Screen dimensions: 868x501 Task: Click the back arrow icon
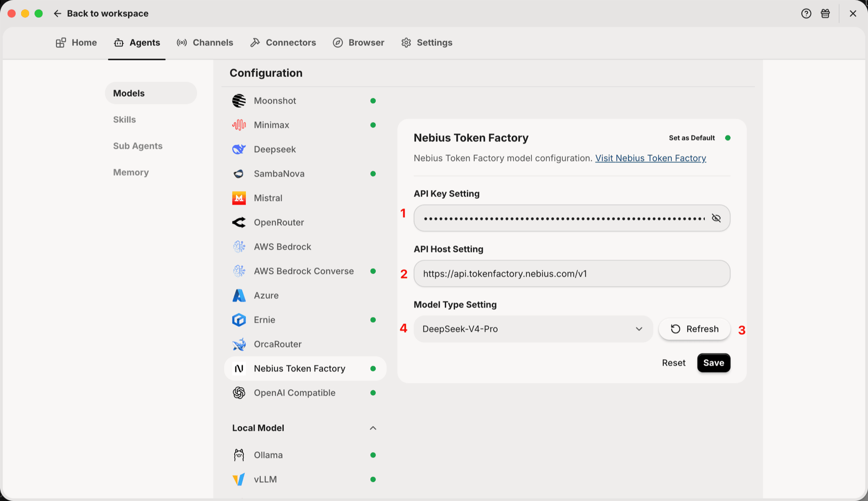tap(57, 14)
